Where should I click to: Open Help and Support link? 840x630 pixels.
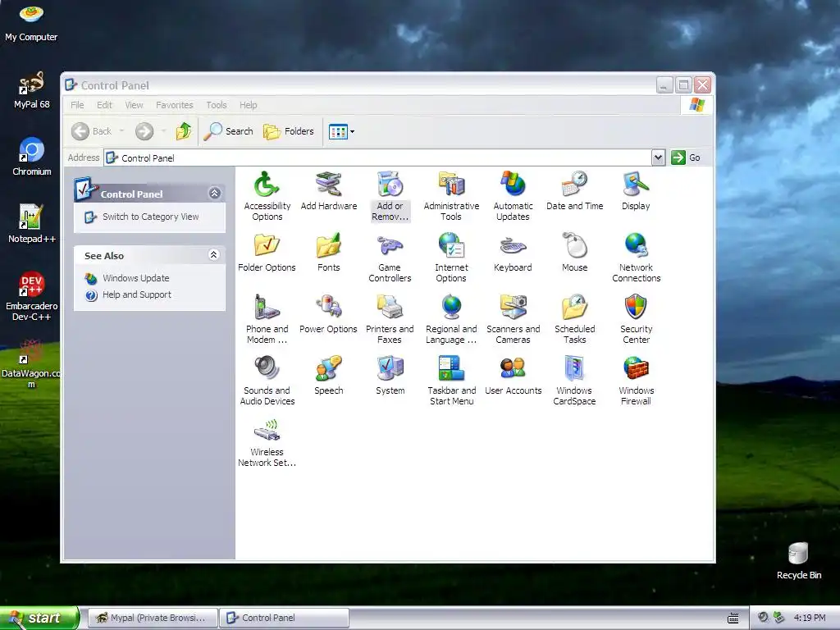(137, 294)
